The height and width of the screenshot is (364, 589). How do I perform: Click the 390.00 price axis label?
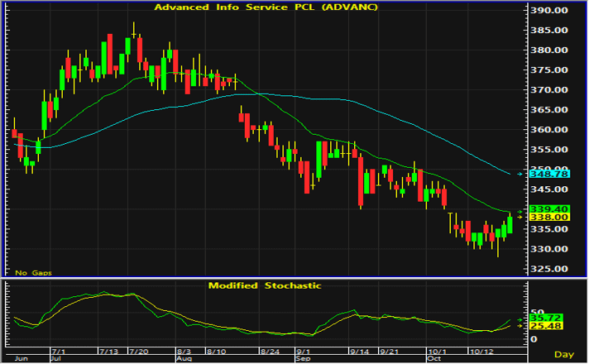pos(548,11)
